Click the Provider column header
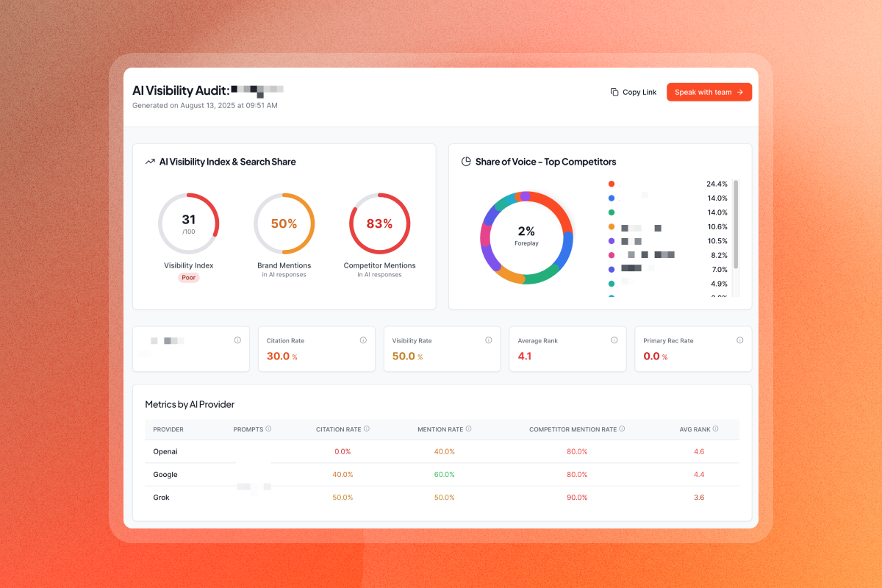The width and height of the screenshot is (882, 588). pyautogui.click(x=168, y=429)
